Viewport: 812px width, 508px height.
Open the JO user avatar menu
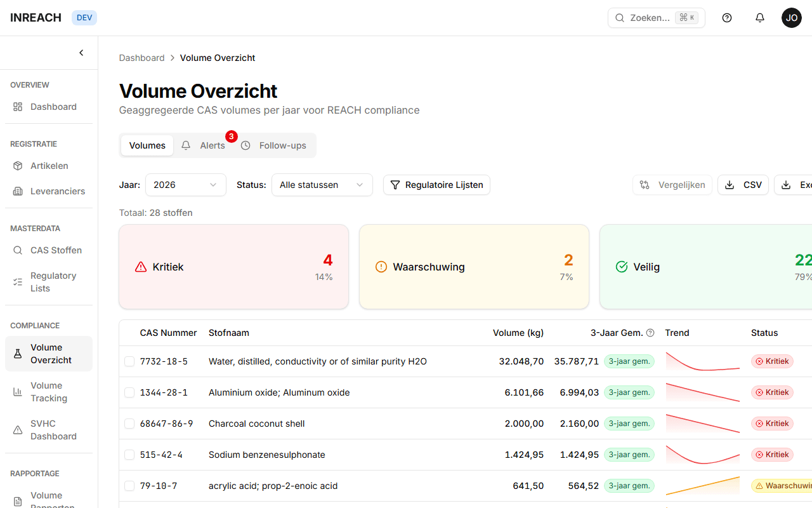(791, 18)
